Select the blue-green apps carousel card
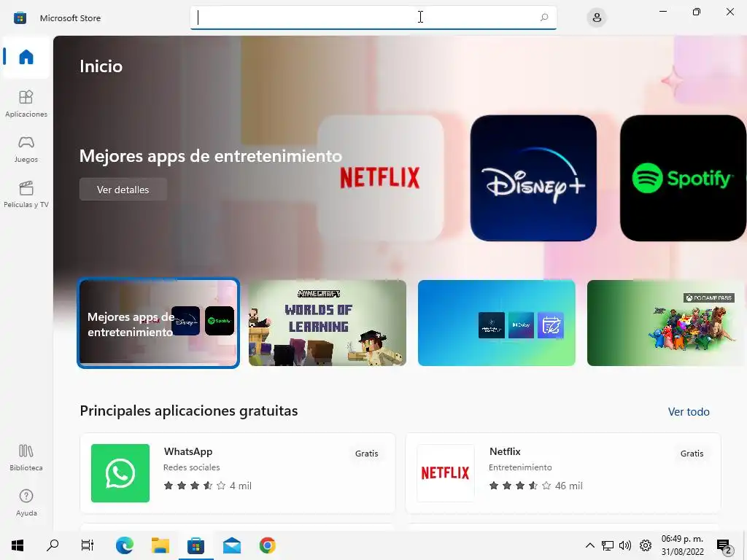The height and width of the screenshot is (560, 747). [496, 323]
